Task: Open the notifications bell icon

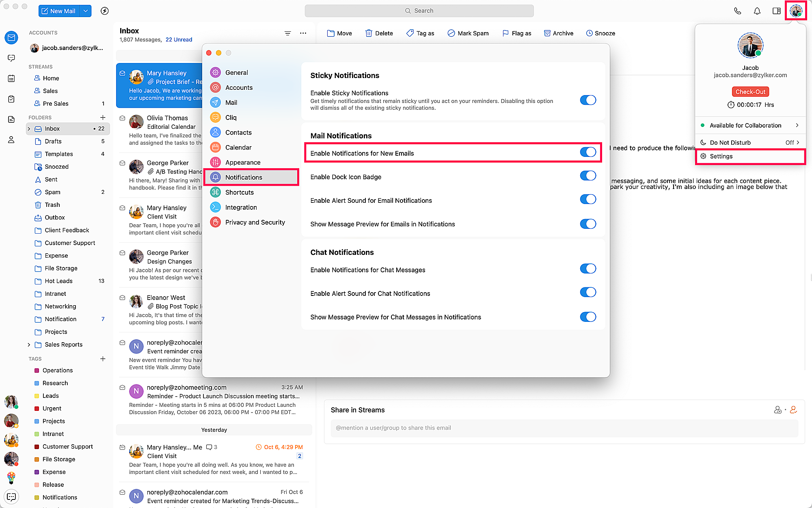Action: [x=757, y=11]
